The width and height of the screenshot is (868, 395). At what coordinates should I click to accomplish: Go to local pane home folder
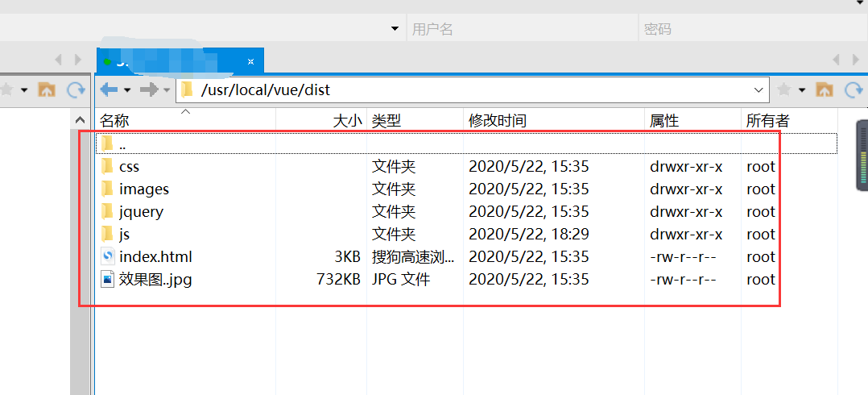pos(47,89)
